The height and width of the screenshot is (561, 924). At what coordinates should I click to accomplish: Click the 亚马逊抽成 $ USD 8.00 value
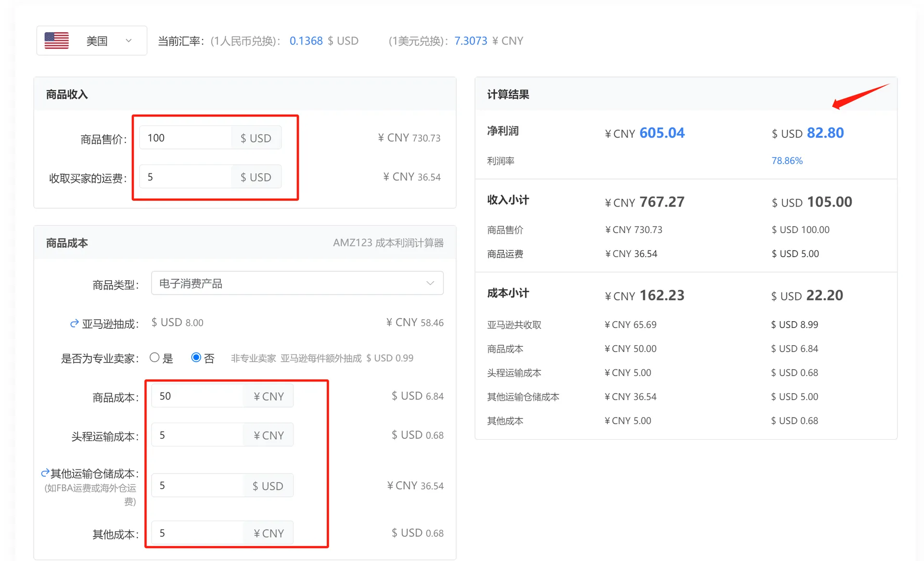click(x=177, y=323)
